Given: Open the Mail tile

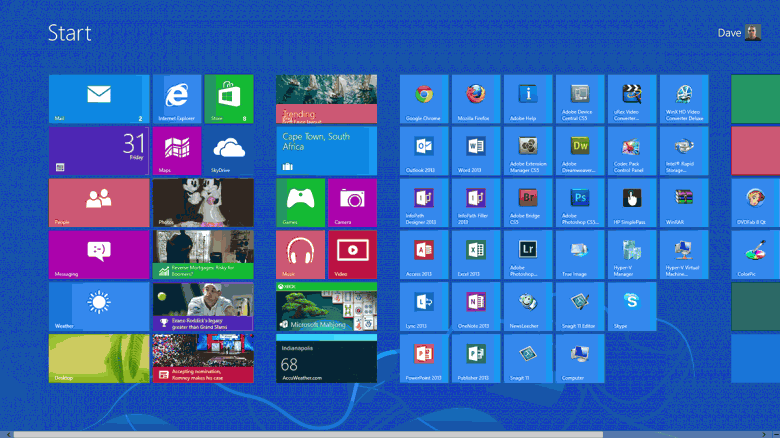Looking at the screenshot, I should coord(99,99).
